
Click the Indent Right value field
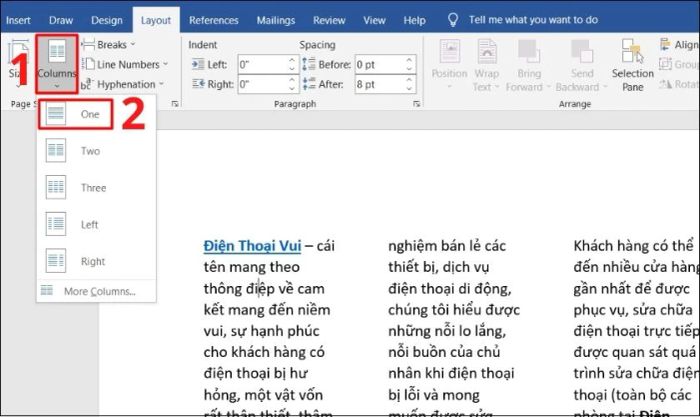(262, 84)
